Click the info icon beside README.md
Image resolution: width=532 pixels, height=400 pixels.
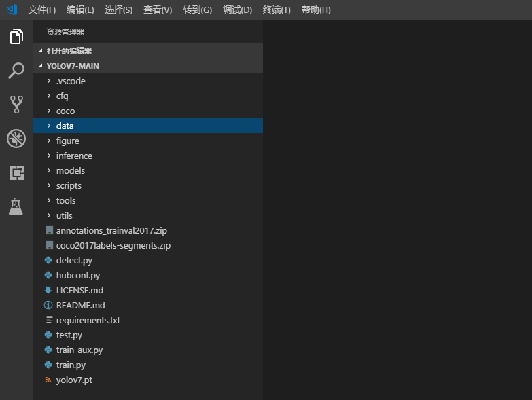(x=48, y=305)
